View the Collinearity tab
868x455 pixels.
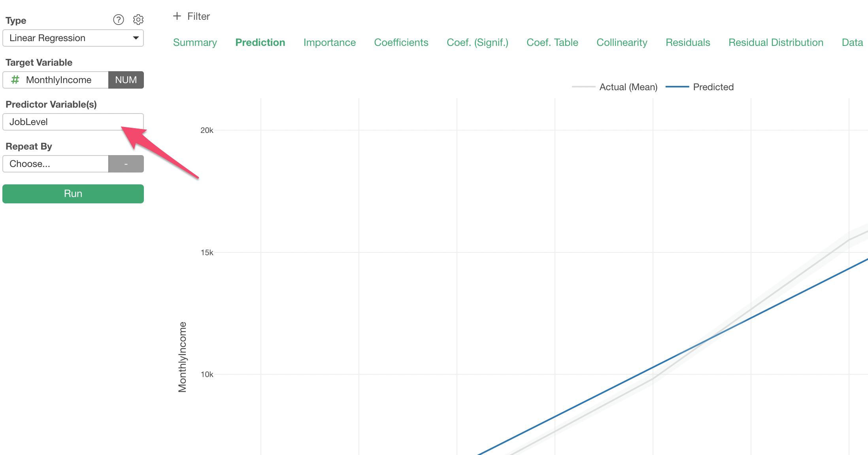[x=621, y=42]
